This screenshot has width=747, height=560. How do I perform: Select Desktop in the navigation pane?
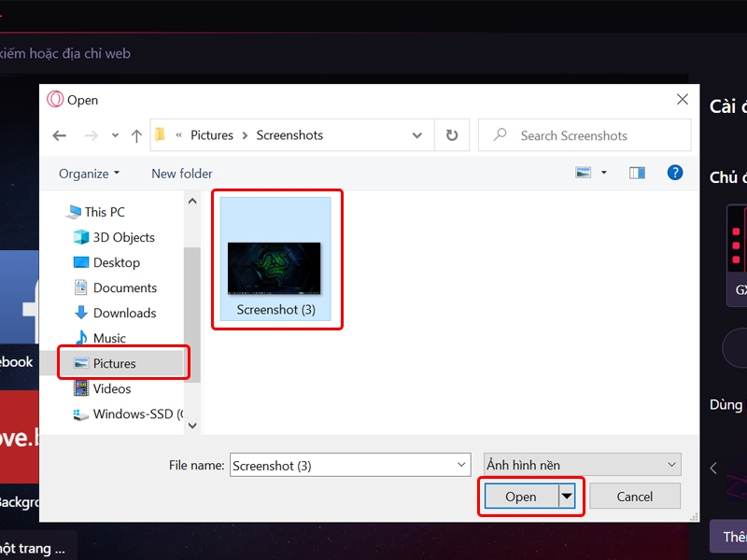[106, 262]
